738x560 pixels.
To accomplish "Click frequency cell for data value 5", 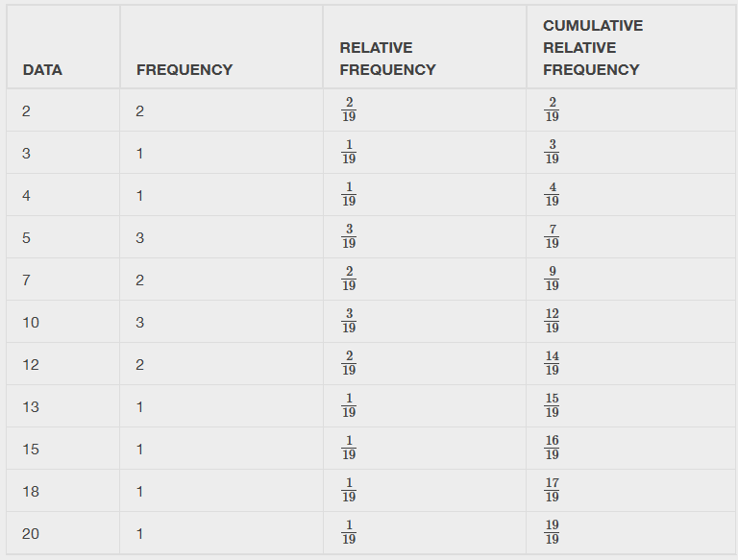I will point(139,238).
